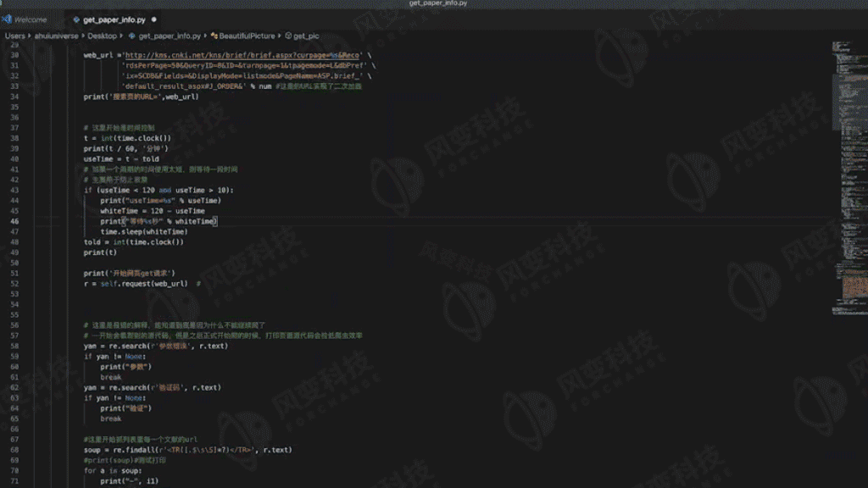Click the class symbol icon before BeautifulPicture
Screen dimensions: 868x488
(x=214, y=36)
